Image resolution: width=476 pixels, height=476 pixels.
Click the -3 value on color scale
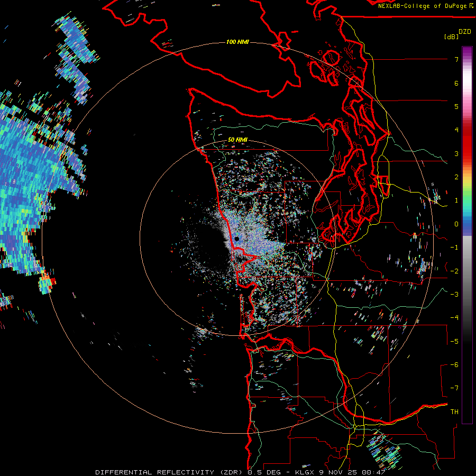click(454, 295)
